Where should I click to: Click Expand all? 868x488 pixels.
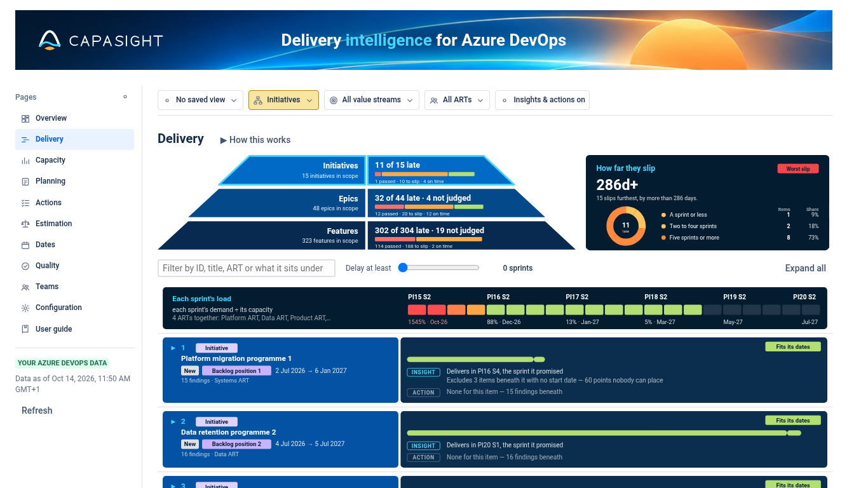[x=806, y=268]
